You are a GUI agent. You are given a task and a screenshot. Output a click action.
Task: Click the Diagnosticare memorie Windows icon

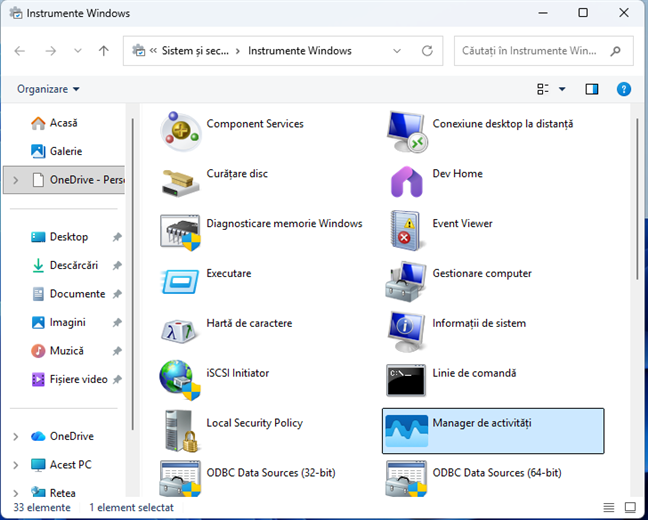(x=181, y=231)
